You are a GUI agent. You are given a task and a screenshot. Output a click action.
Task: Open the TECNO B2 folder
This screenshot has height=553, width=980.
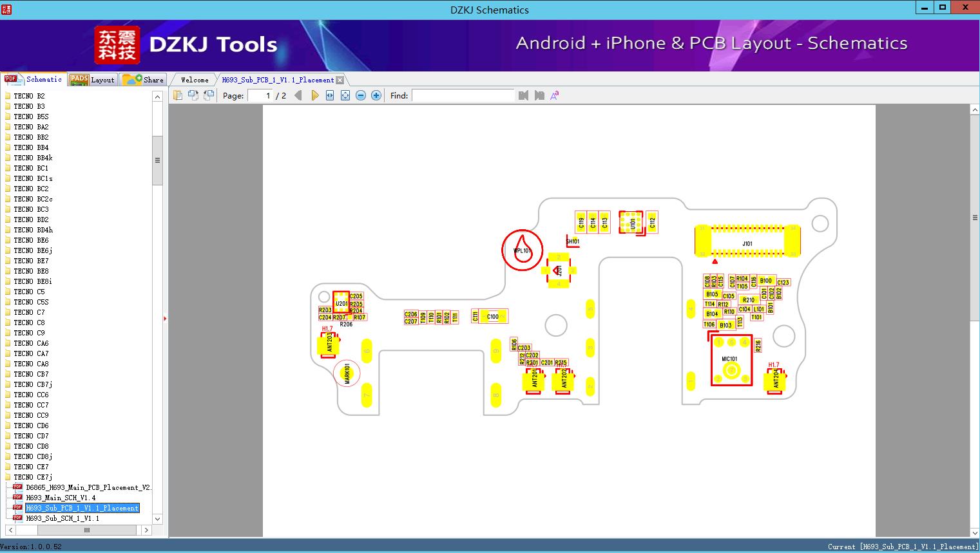[29, 96]
